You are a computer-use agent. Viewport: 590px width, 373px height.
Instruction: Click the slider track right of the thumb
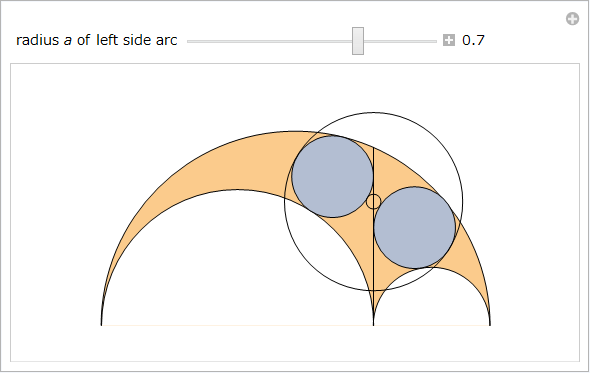pos(400,41)
